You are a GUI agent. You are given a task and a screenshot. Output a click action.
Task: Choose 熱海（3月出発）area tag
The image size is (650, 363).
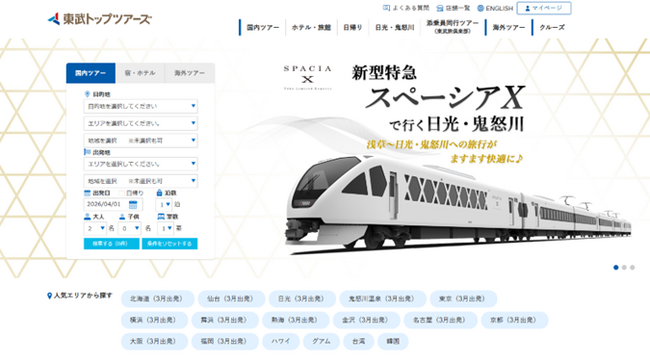click(296, 320)
